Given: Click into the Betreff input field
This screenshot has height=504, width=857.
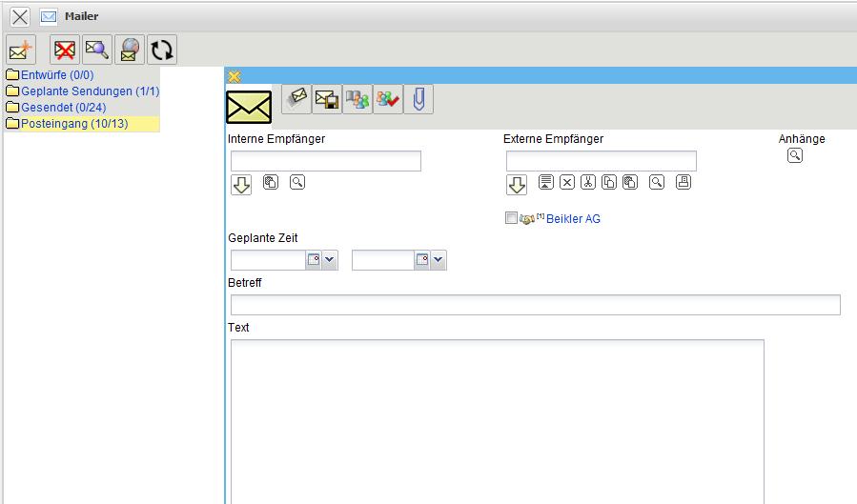Looking at the screenshot, I should click(535, 305).
